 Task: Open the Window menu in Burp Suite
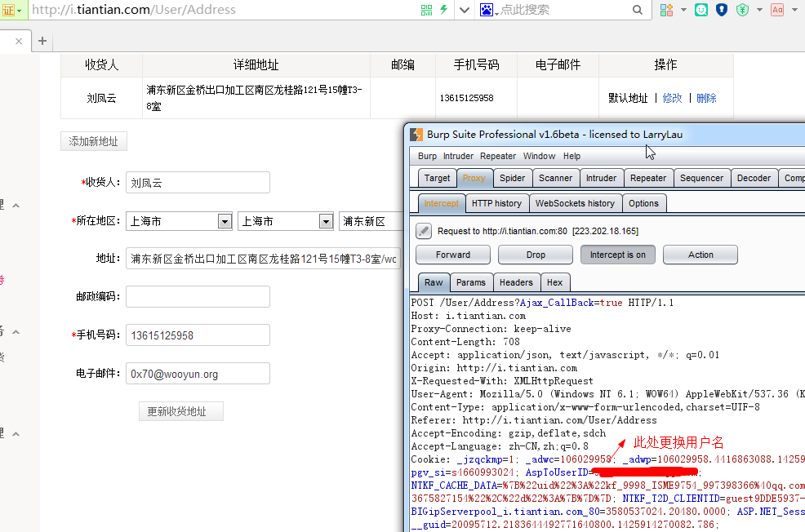click(539, 156)
